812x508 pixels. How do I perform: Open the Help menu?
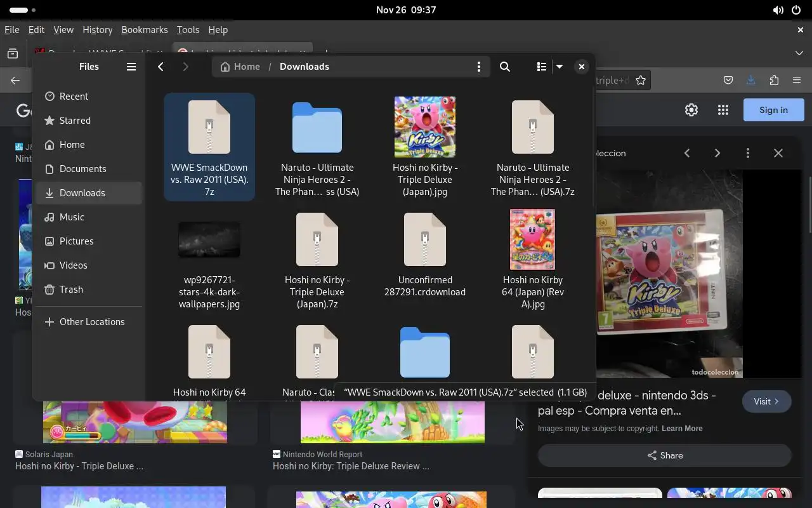pyautogui.click(x=218, y=30)
